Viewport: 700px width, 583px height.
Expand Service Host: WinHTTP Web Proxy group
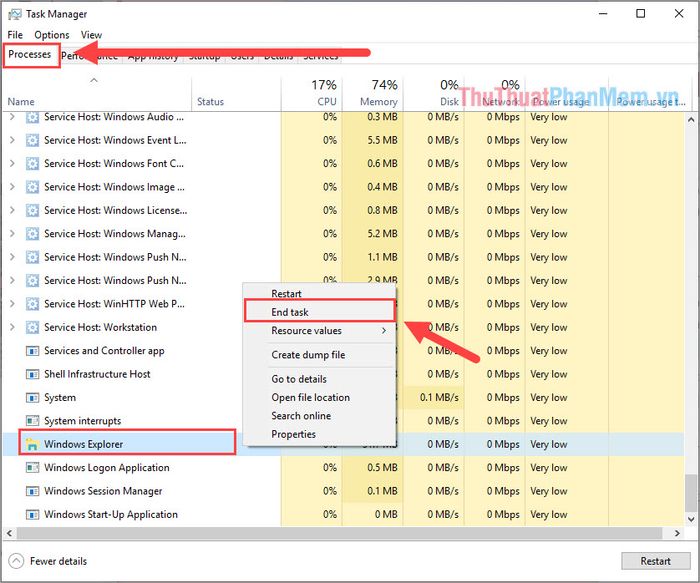tap(12, 304)
